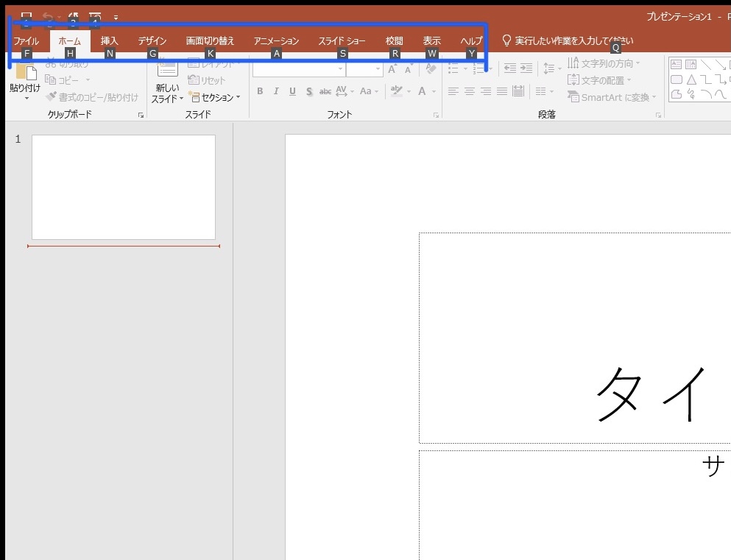The width and height of the screenshot is (731, 560).
Task: Select the rounded rectangle shape
Action: (x=676, y=79)
